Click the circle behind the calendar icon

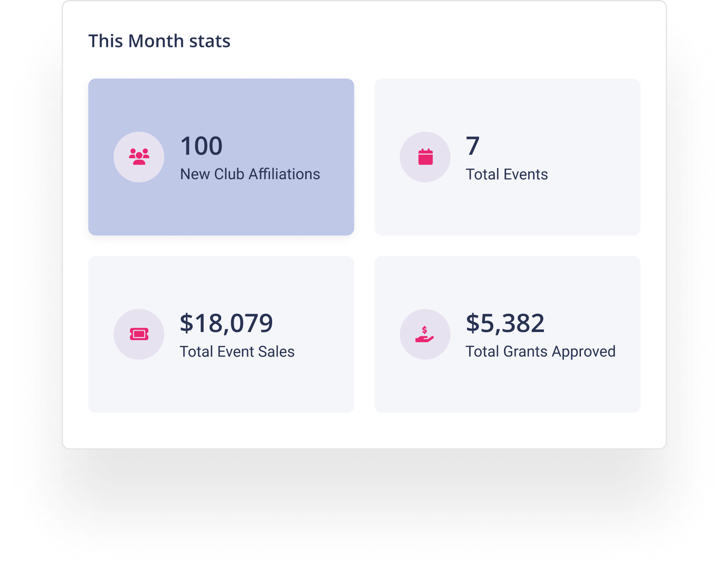coord(425,157)
